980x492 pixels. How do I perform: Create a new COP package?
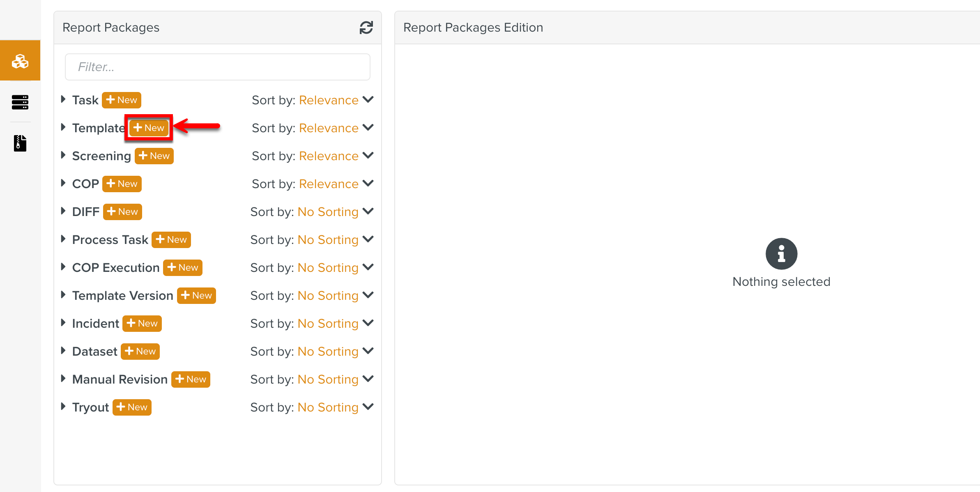click(x=122, y=184)
